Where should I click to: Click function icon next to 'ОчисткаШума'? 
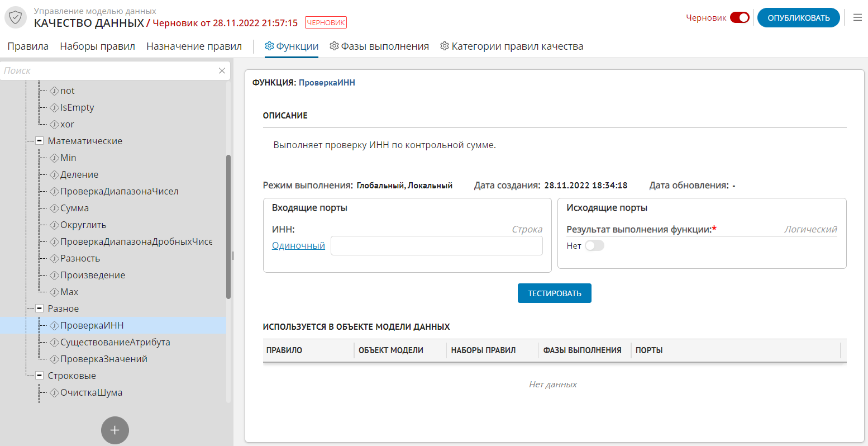tap(54, 392)
